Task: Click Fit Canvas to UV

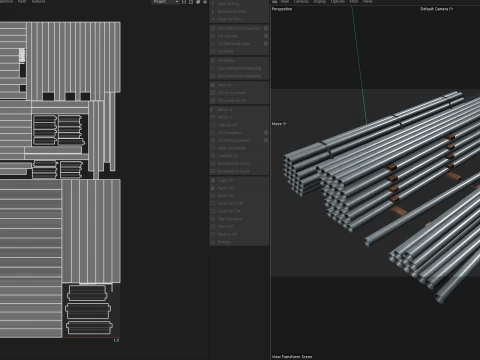Action: pos(239,100)
